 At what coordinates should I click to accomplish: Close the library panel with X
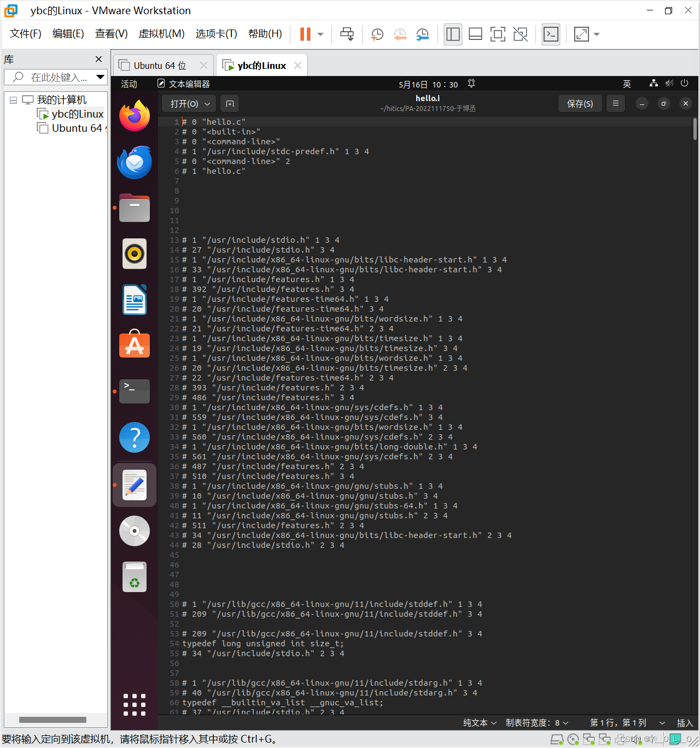coord(99,59)
